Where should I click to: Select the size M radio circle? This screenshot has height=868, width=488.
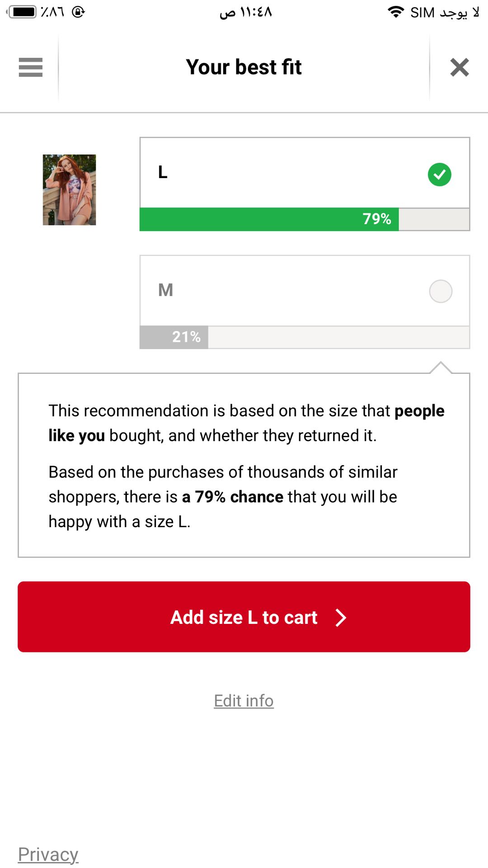pyautogui.click(x=441, y=291)
